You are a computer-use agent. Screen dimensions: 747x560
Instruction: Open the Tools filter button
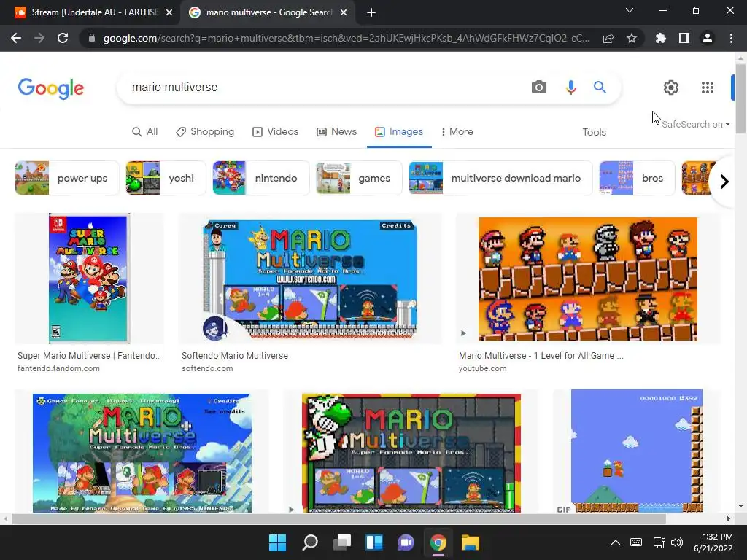[x=594, y=133]
